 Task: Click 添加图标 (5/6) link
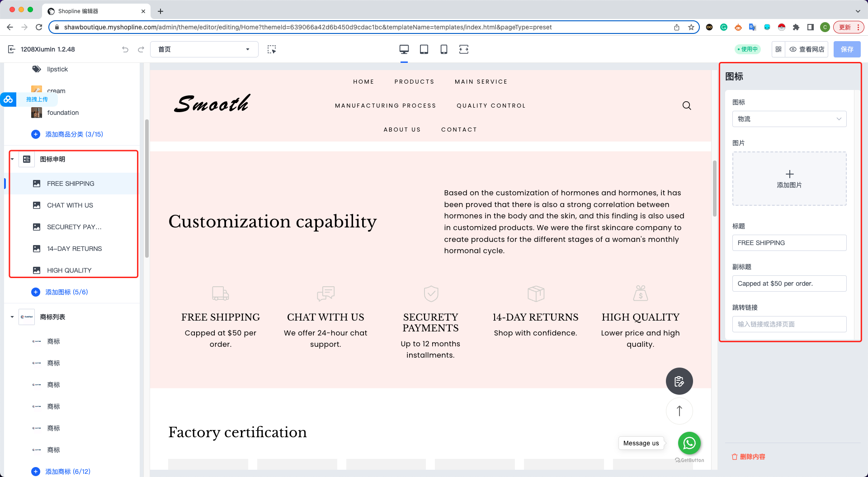pyautogui.click(x=66, y=292)
